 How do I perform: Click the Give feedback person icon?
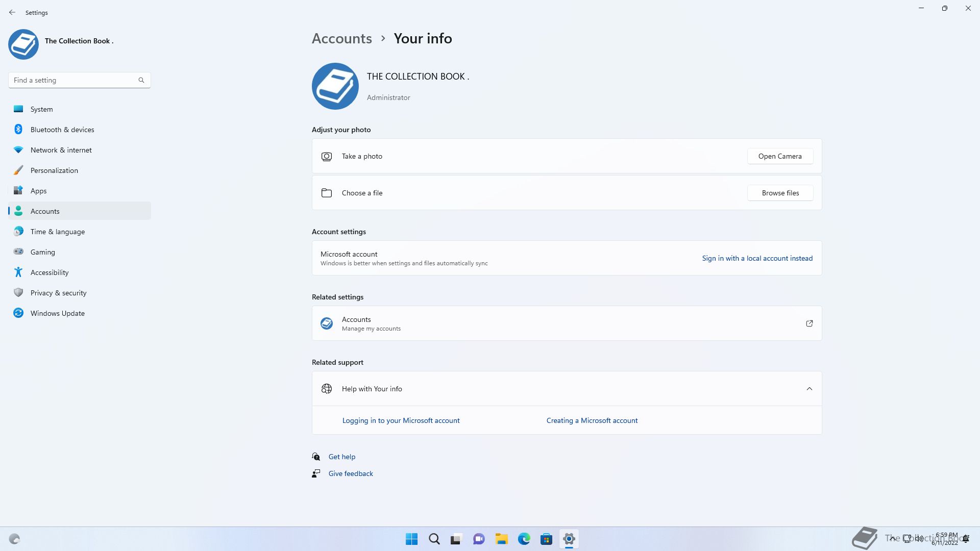[x=316, y=473]
